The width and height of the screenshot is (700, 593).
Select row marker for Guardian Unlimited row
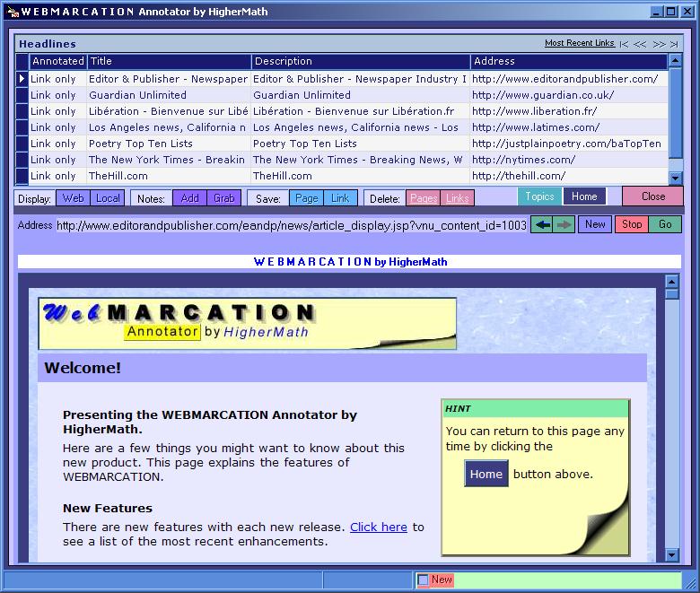pyautogui.click(x=22, y=95)
